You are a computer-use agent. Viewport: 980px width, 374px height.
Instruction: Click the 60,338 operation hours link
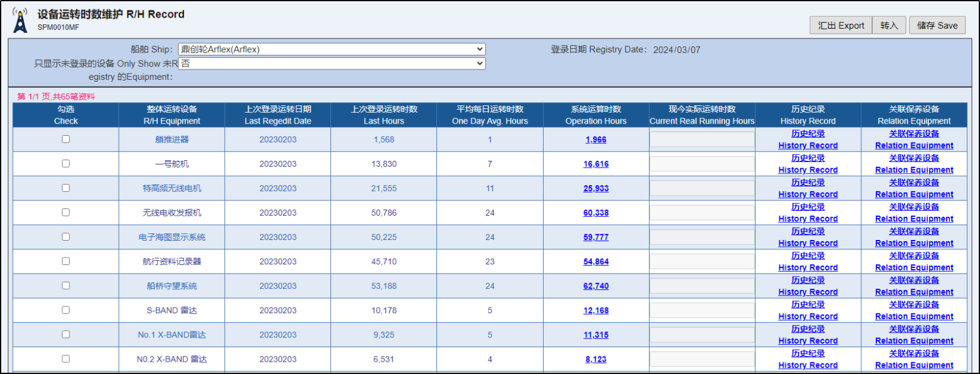point(595,213)
